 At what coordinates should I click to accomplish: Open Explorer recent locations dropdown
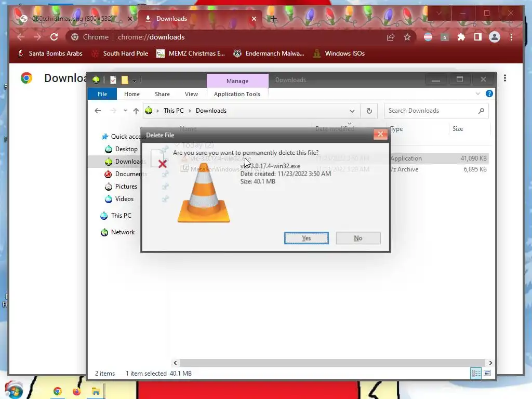(x=125, y=111)
